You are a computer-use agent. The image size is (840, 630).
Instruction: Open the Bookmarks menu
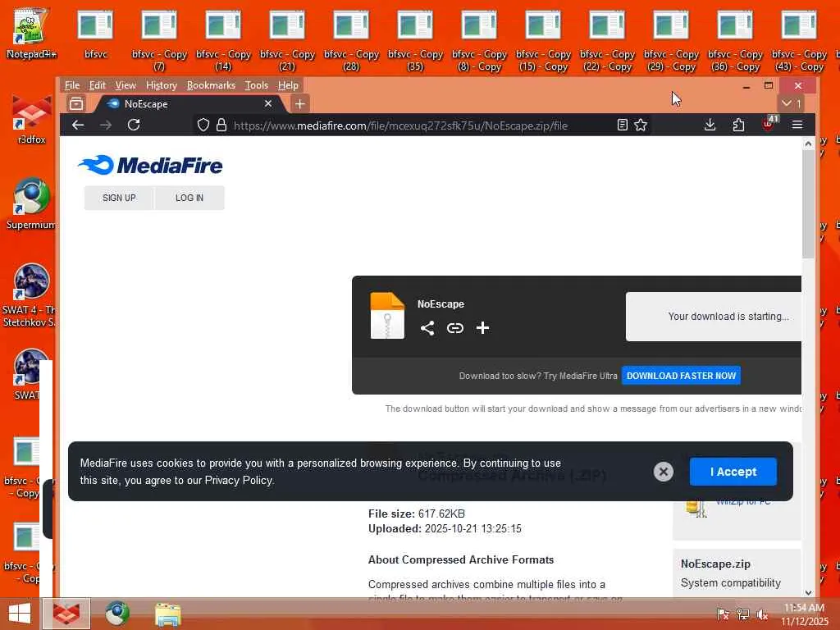point(211,85)
